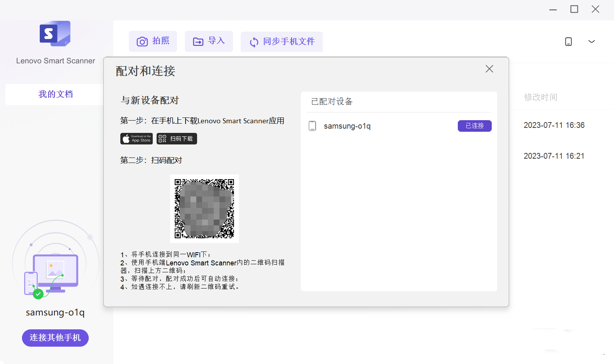Expand the dropdown chevron beside phone icon
The image size is (614, 364).
591,41
